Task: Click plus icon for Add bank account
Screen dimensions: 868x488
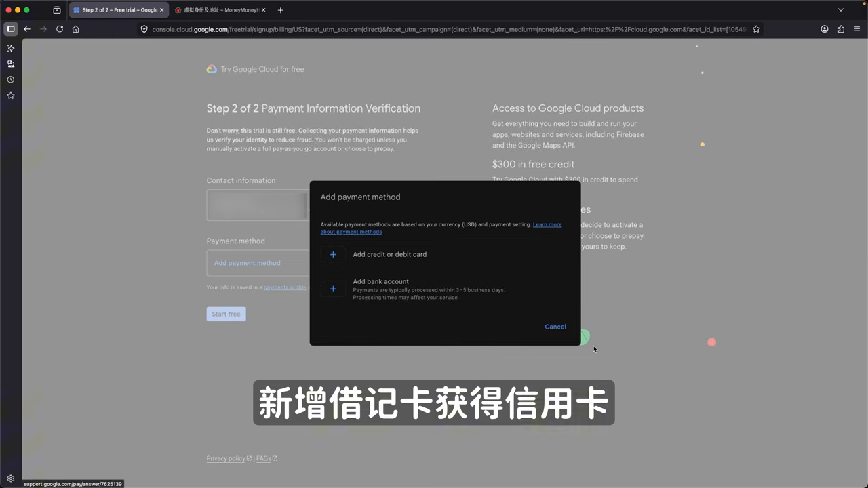Action: coord(333,289)
